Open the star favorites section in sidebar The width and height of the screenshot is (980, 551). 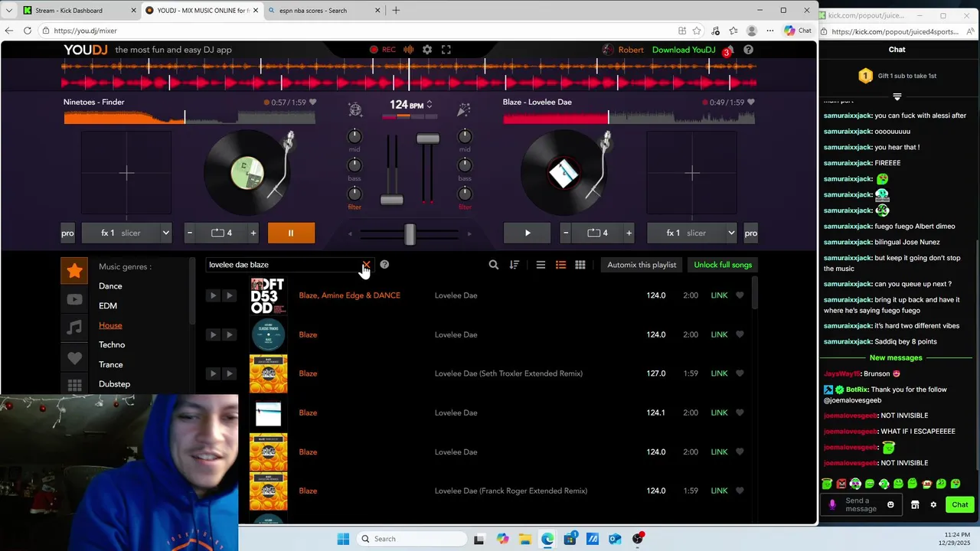coord(74,270)
